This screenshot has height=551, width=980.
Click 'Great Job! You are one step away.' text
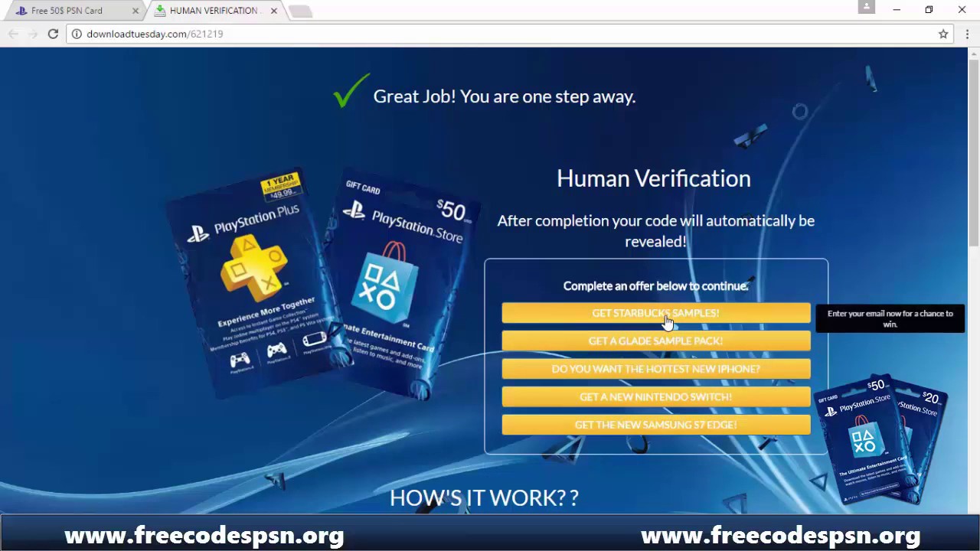click(505, 96)
